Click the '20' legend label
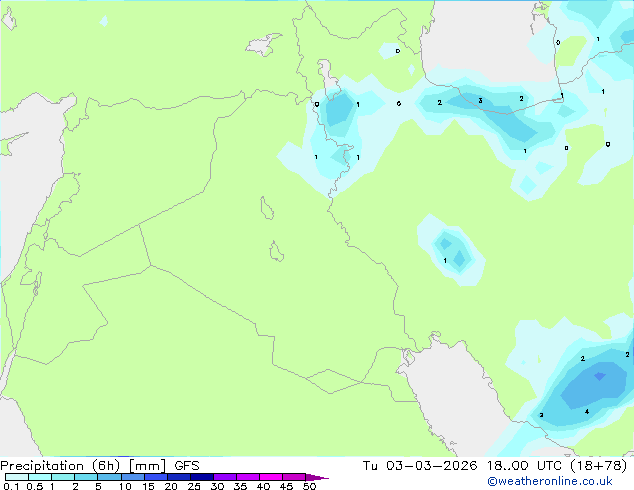The height and width of the screenshot is (490, 634). 171,486
